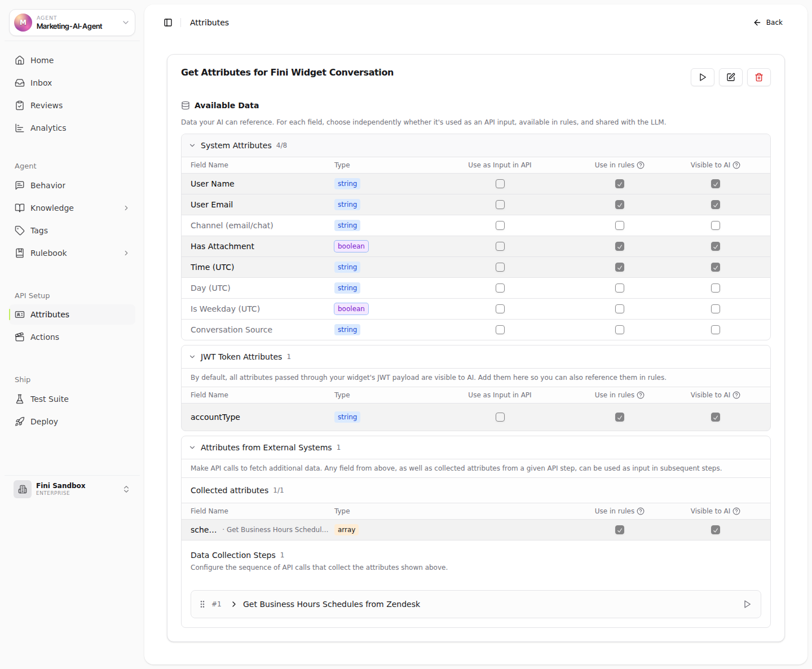Viewport: 812px width, 669px height.
Task: Toggle the sidebar panel icon
Action: pyautogui.click(x=168, y=23)
